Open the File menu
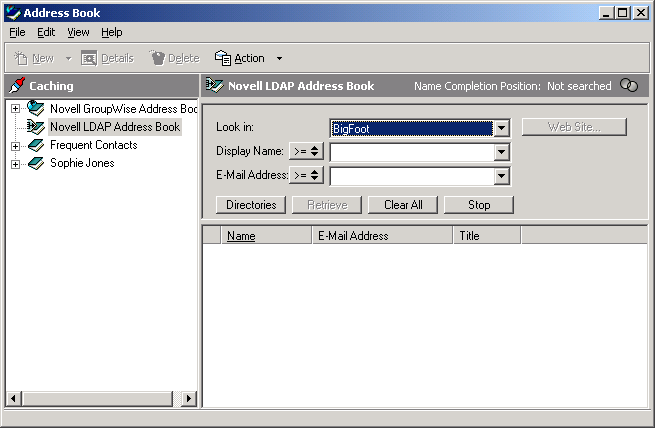This screenshot has width=655, height=428. 17,32
